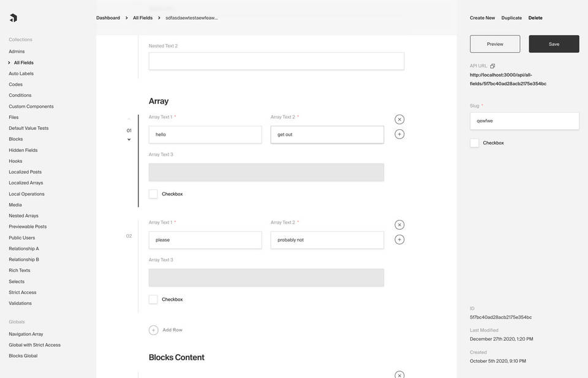Open the localhost API URL link
This screenshot has height=378, width=588.
click(508, 79)
